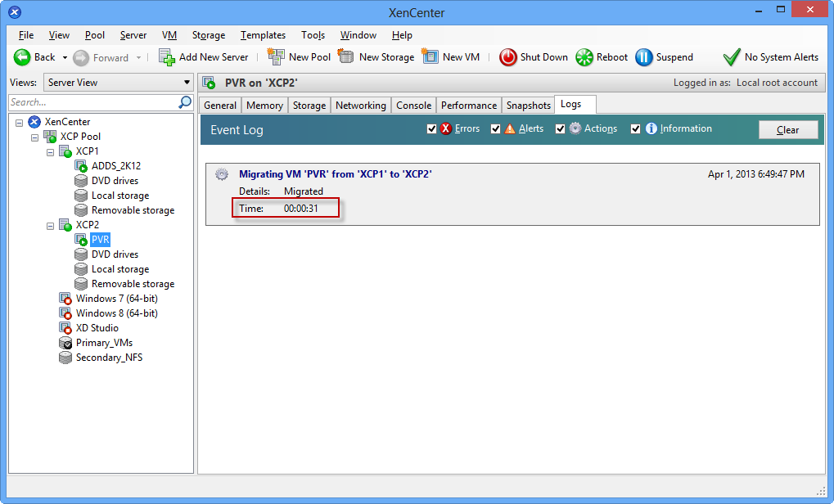Click the New VM toolbar icon
834x504 pixels.
pos(430,56)
